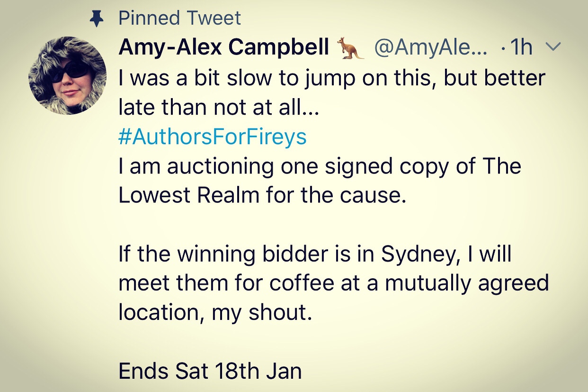Open the @AmyAle... handle link
The width and height of the screenshot is (588, 392).
430,47
